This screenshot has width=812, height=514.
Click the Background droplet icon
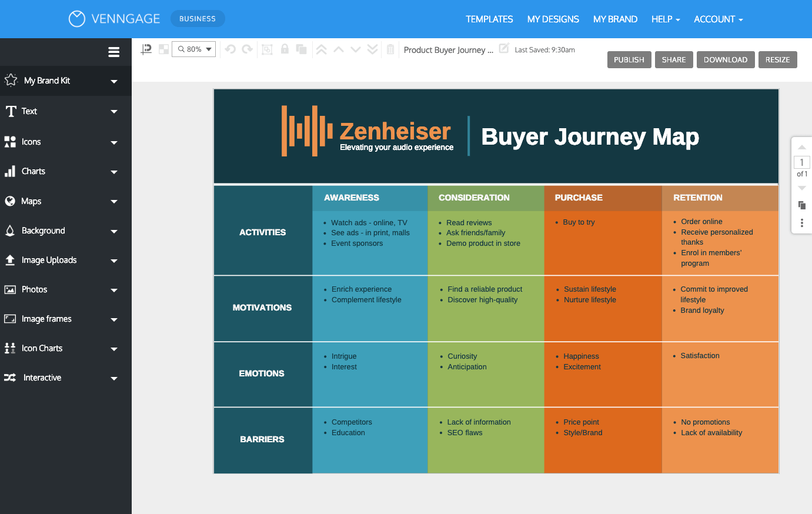tap(10, 231)
